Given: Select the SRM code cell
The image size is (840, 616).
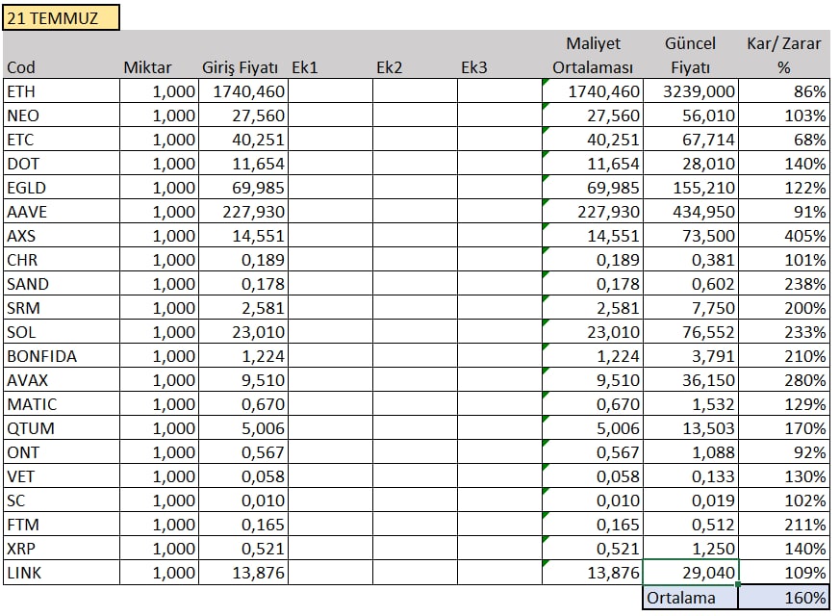Looking at the screenshot, I should coord(61,308).
